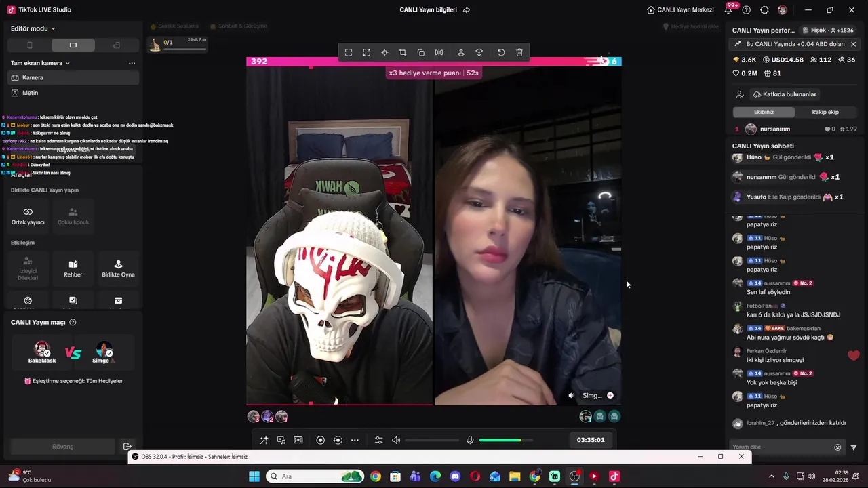868x488 pixels.
Task: Click the reset (undo arrow) icon
Action: click(501, 53)
